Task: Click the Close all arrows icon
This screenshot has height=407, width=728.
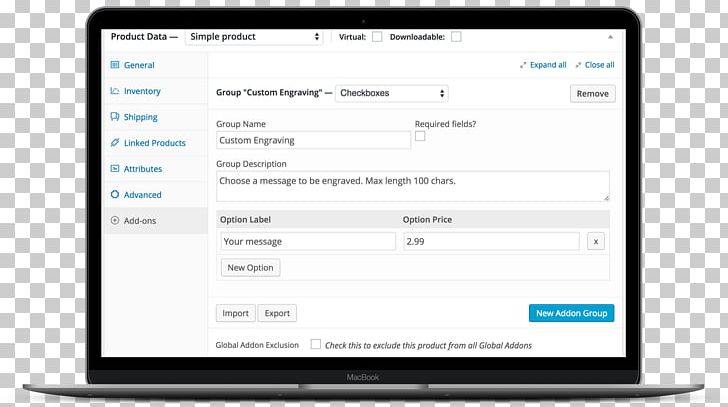Action: coord(578,65)
